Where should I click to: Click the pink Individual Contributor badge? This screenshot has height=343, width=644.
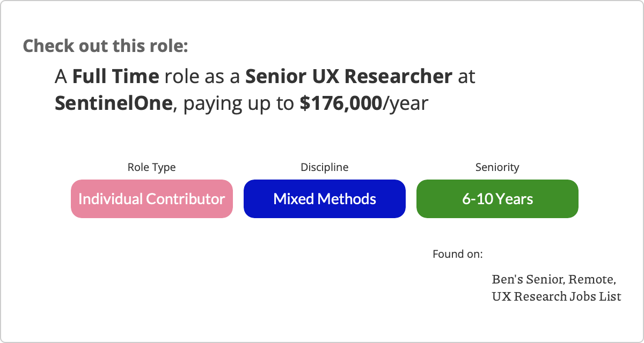(x=152, y=199)
